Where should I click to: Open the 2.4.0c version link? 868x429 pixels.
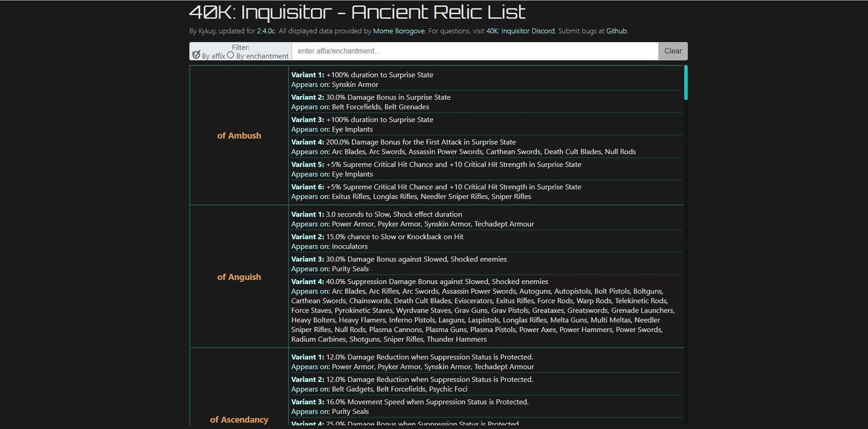pos(267,31)
